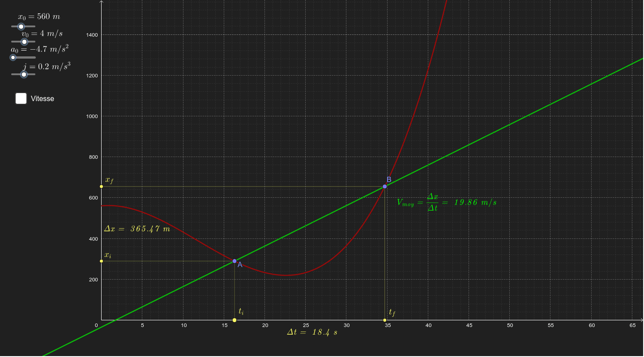Screen dimensions: 644x357
Task: Toggle the Vitesse checkbox
Action: point(21,98)
